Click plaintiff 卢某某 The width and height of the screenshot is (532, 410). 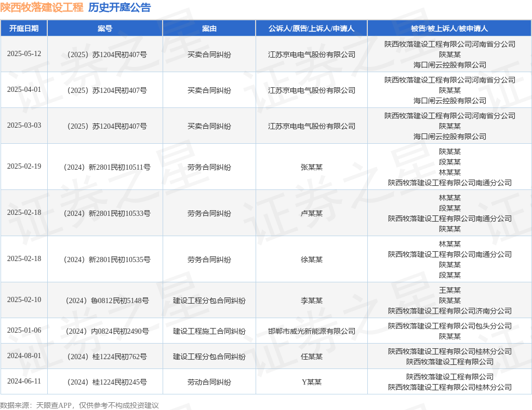[x=312, y=213]
